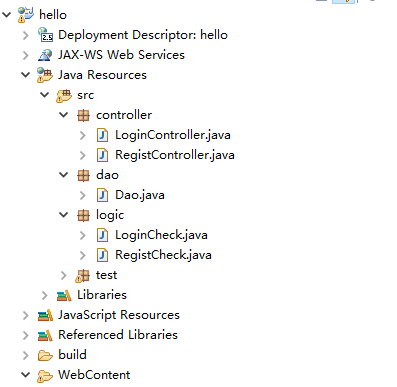Select 'RegistController.java' file name

[x=175, y=155]
